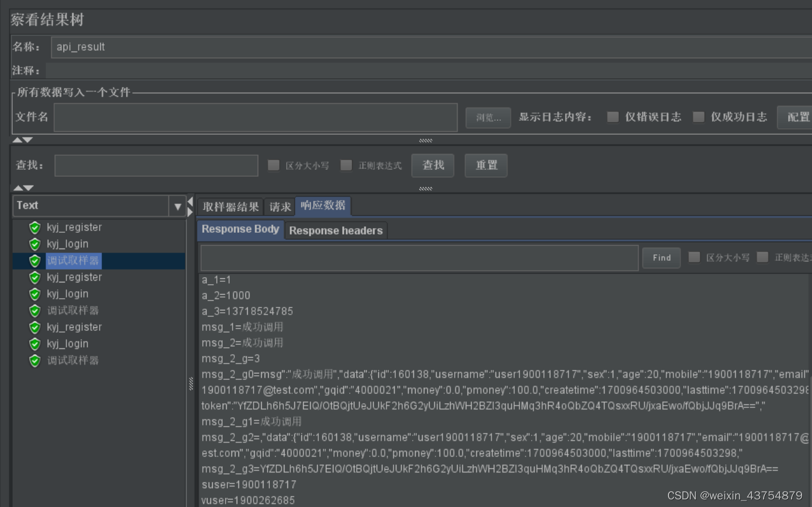Click the line starting with msg_2_g0=
This screenshot has width=812, height=507.
(505, 375)
